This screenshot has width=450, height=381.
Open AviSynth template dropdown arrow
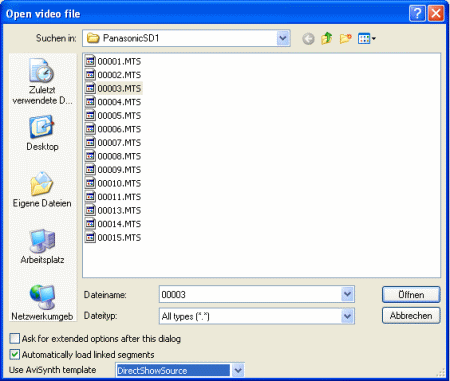tap(238, 370)
